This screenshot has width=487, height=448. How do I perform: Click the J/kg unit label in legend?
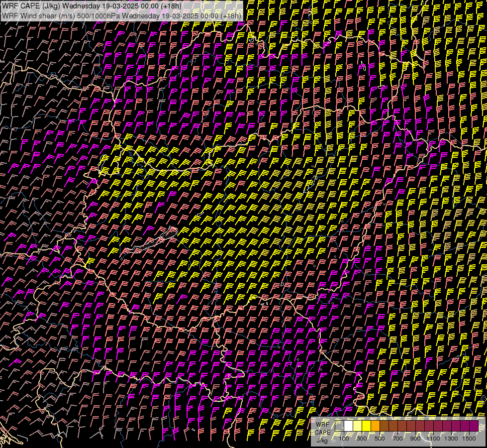tap(322, 441)
